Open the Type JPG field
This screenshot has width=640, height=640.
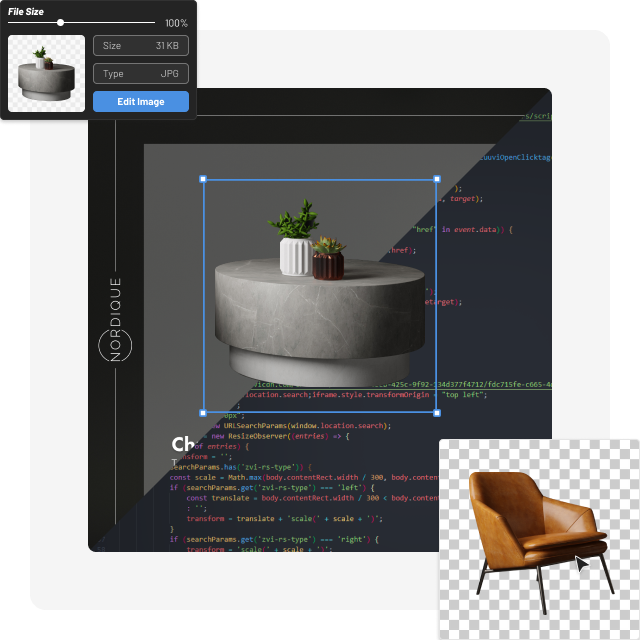[x=140, y=74]
